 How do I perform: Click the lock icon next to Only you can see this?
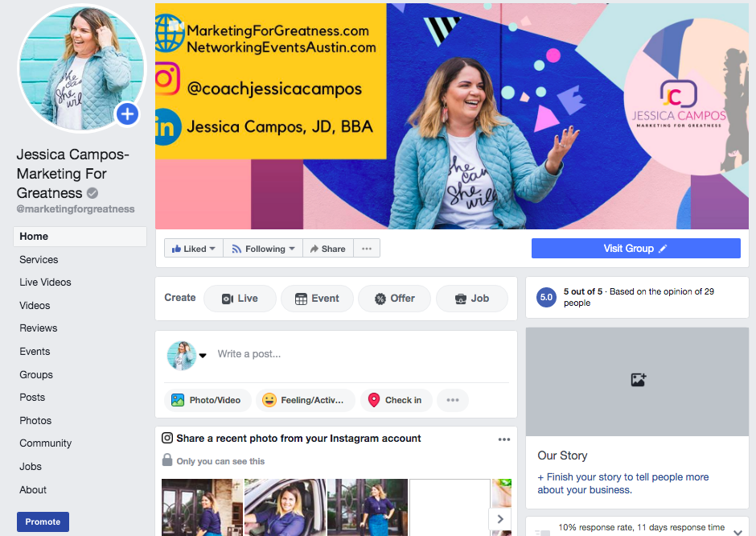pyautogui.click(x=166, y=460)
